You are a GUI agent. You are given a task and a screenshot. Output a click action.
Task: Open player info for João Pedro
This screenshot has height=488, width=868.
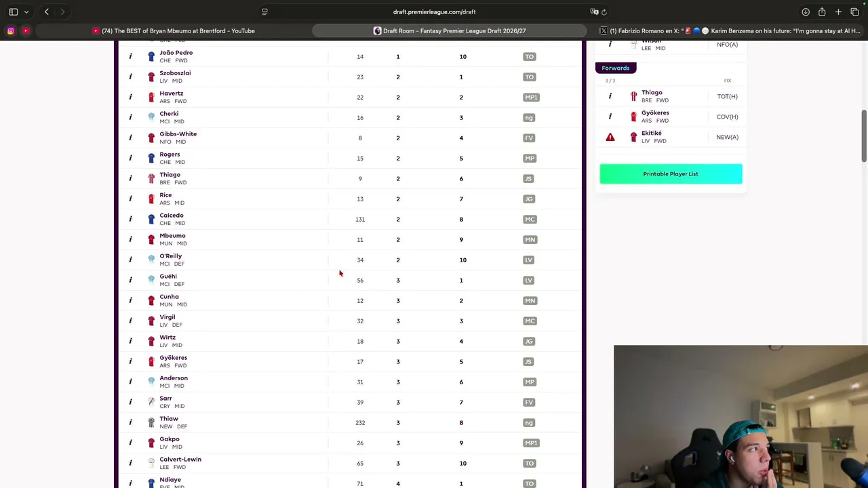tap(130, 56)
